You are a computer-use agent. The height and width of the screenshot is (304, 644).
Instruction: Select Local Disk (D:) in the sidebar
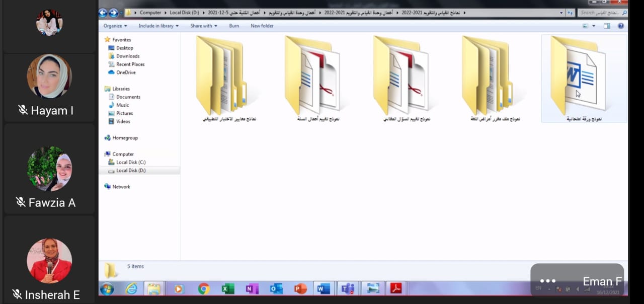[x=131, y=170]
